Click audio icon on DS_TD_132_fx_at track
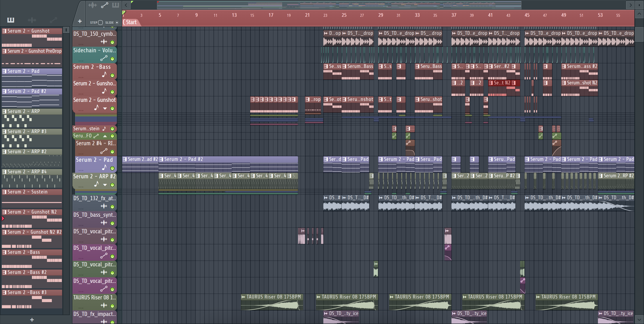 (x=104, y=206)
